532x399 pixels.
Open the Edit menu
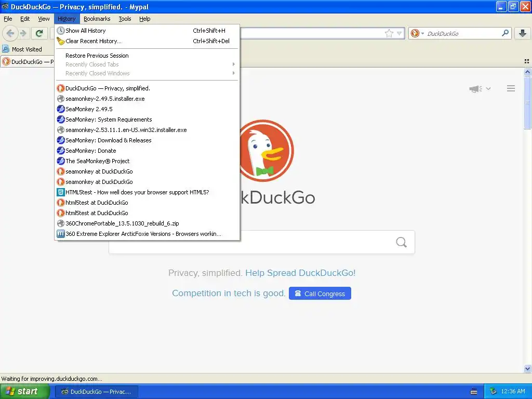[x=25, y=19]
